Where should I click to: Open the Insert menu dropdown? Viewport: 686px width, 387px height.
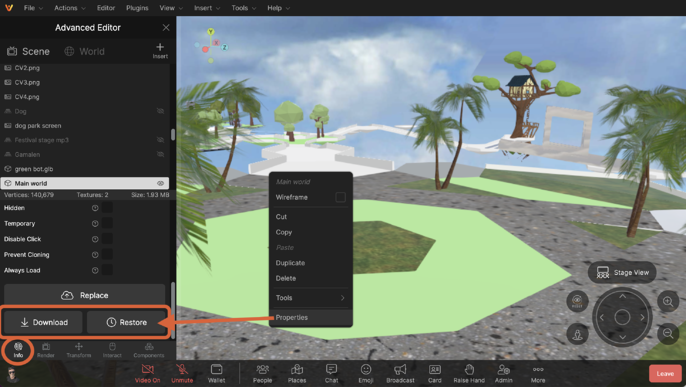tap(207, 8)
